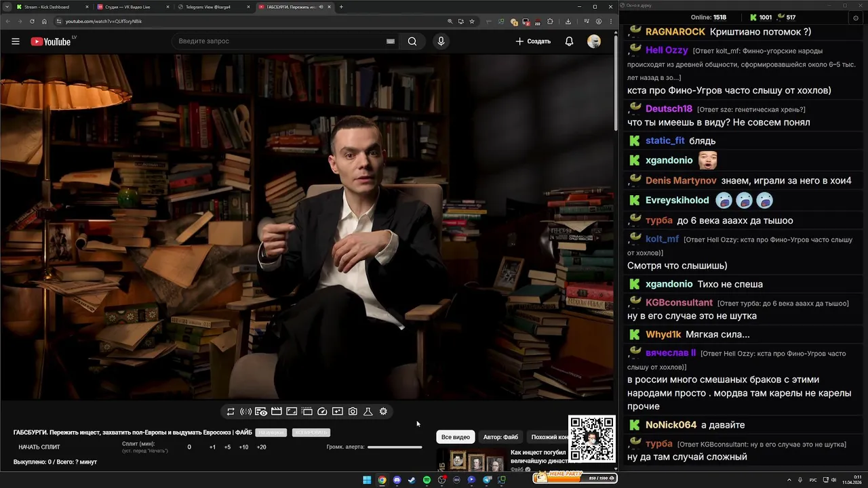This screenshot has width=868, height=488.
Task: Click the site info icon left of URL
Action: [59, 21]
